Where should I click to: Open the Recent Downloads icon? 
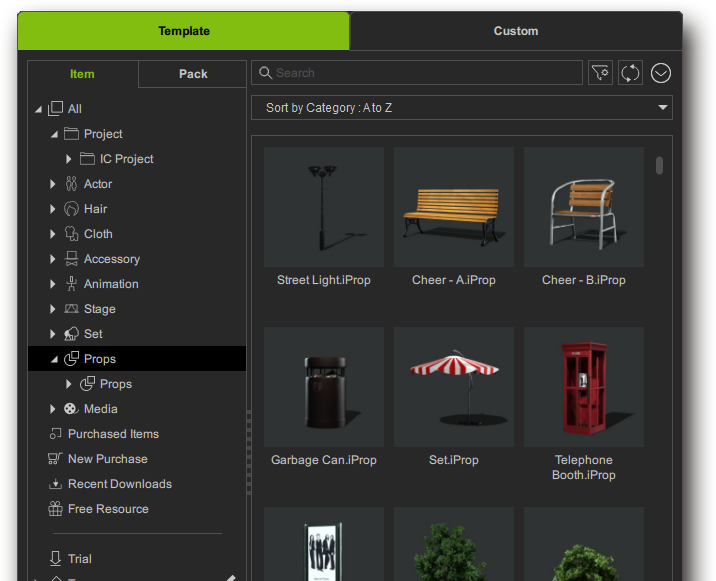(55, 483)
